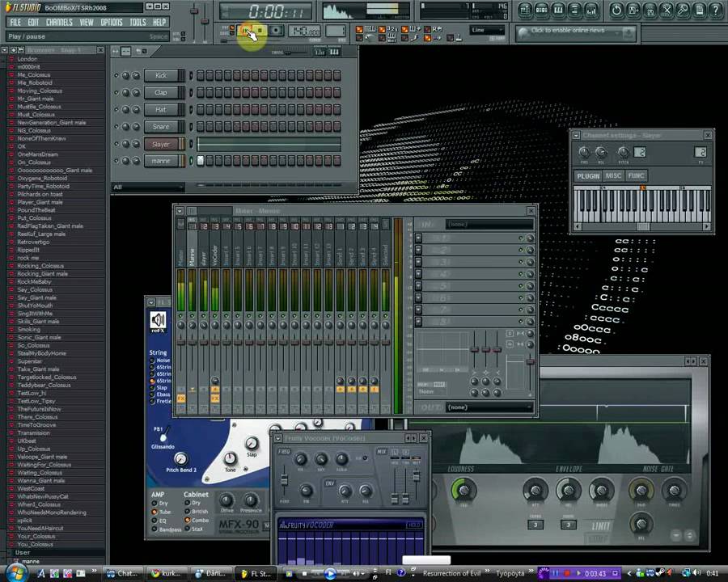The image size is (728, 582).
Task: Open Windows Start orb on taskbar
Action: coord(16,572)
